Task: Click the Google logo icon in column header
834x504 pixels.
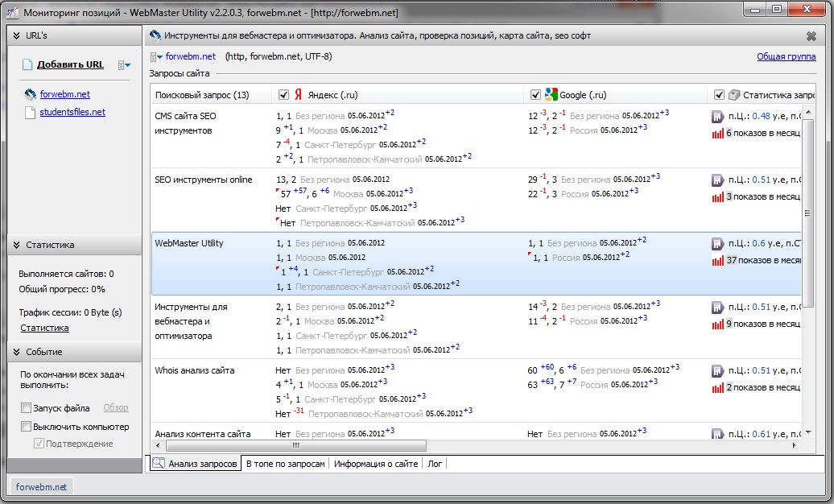Action: 551,95
